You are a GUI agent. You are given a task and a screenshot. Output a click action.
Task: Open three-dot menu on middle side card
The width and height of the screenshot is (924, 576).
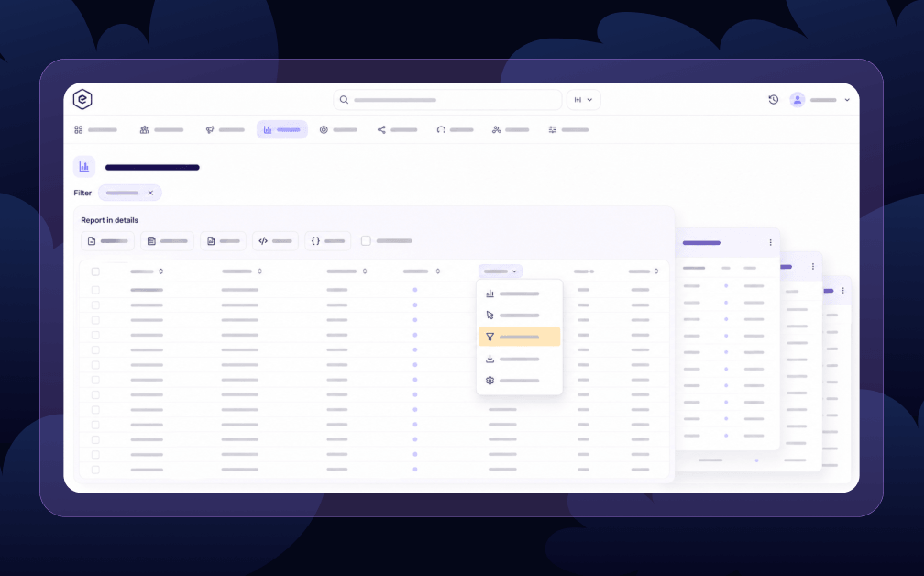(812, 267)
